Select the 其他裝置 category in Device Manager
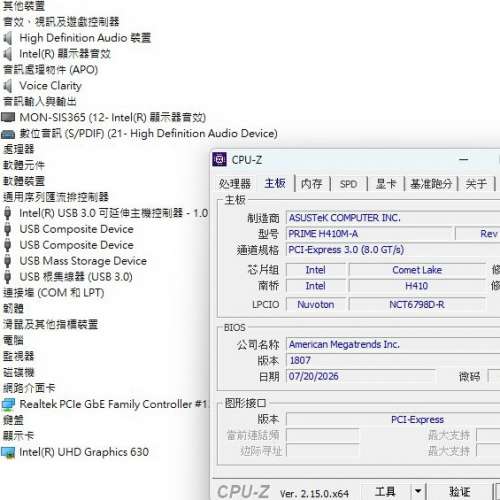The width and height of the screenshot is (500, 500). tap(24, 5)
